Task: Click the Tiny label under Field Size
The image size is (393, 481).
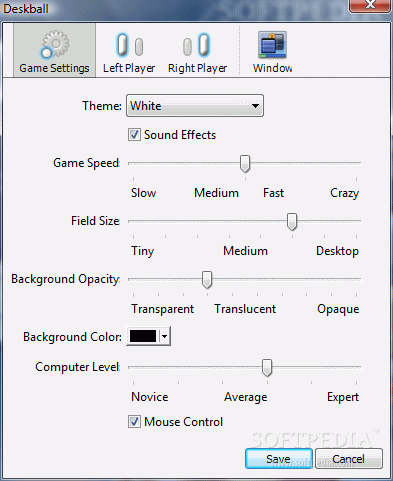Action: tap(143, 251)
